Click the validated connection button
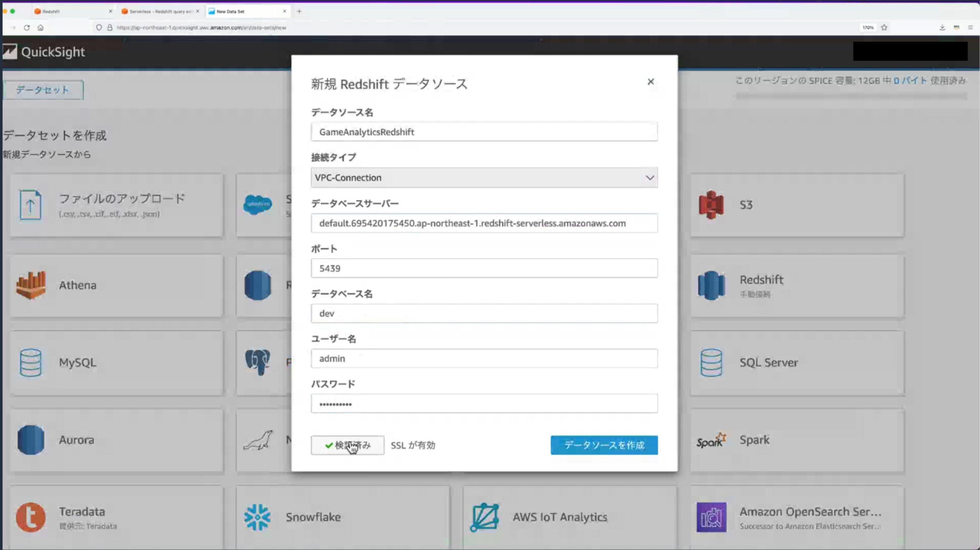Viewport: 980px width, 550px height. [347, 445]
